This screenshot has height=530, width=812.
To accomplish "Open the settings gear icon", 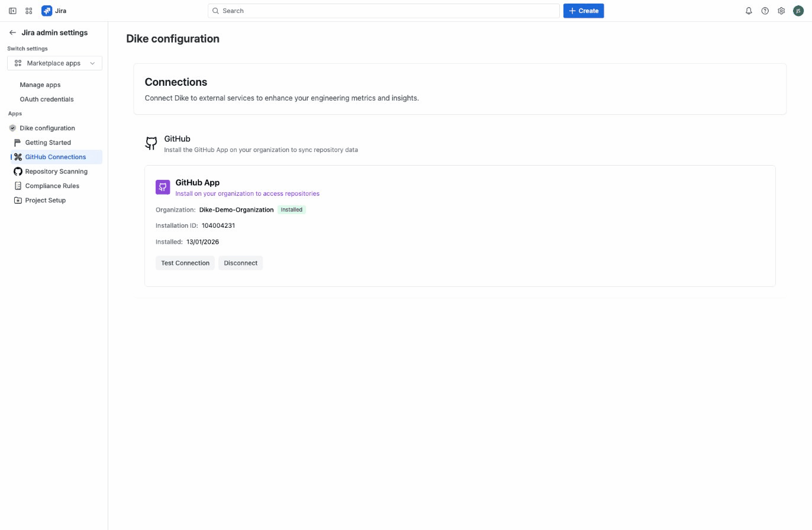I will click(x=781, y=11).
